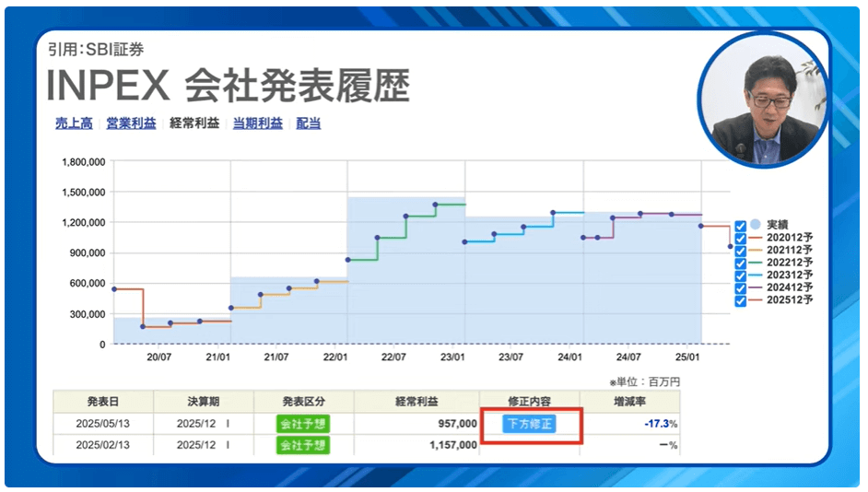Click the presenter webcam thumbnail
Viewport: 868px width, 492px height.
764,100
